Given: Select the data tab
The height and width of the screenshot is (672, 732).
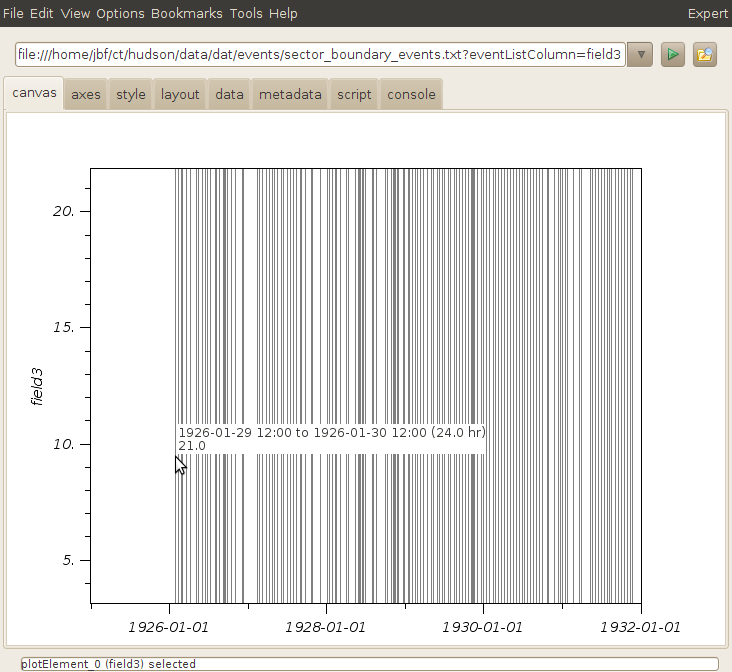Looking at the screenshot, I should pos(229,95).
